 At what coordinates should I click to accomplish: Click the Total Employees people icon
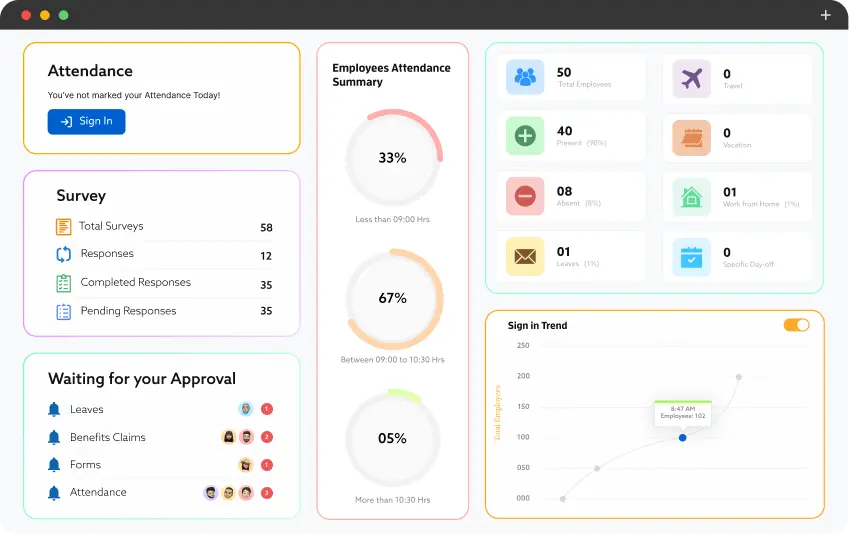point(525,77)
